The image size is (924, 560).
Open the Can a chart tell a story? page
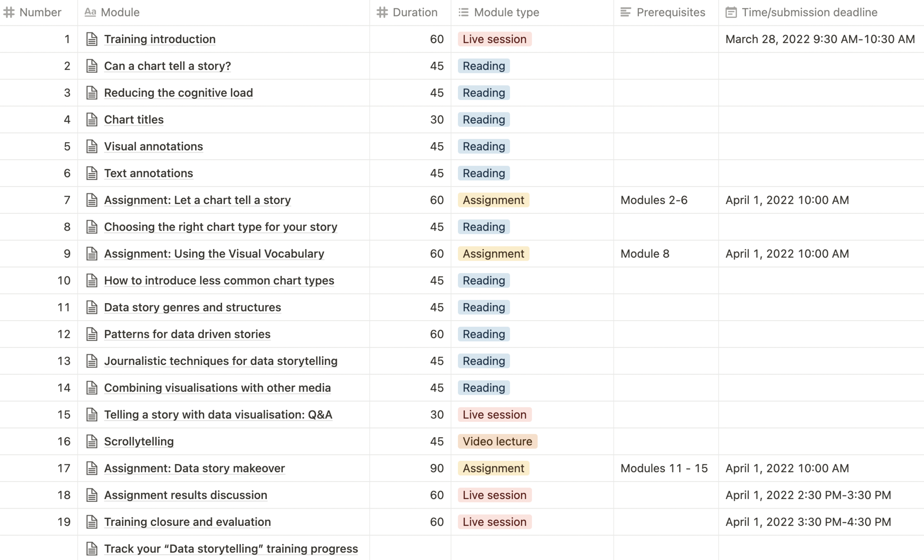click(x=167, y=66)
